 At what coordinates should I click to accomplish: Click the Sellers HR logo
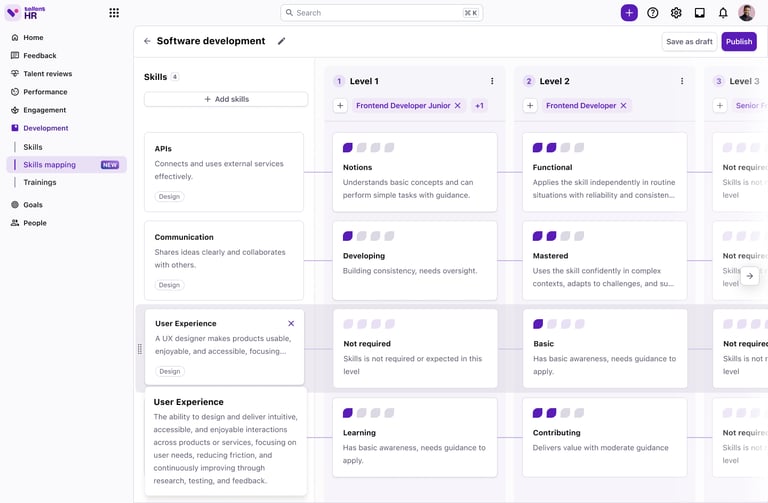click(25, 13)
